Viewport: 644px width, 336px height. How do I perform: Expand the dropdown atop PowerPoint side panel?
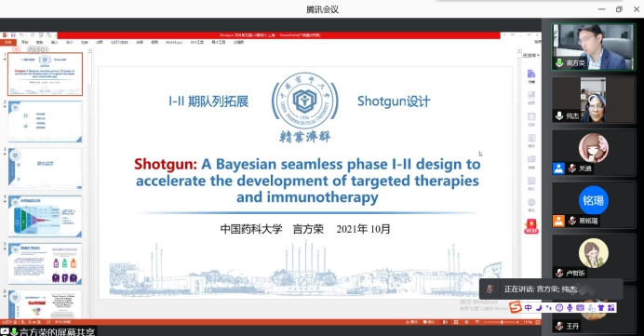coord(530,55)
